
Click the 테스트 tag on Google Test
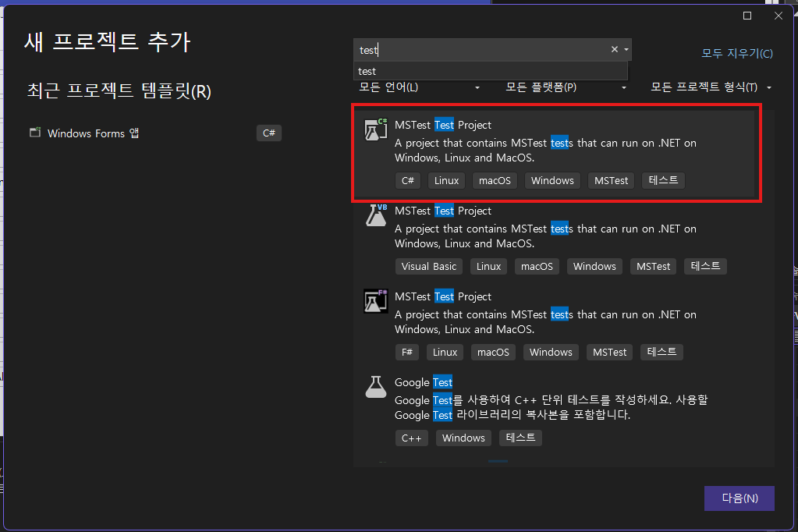[520, 438]
